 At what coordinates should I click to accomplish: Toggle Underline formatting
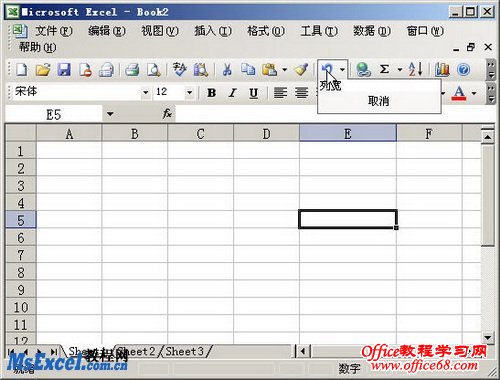coord(254,93)
